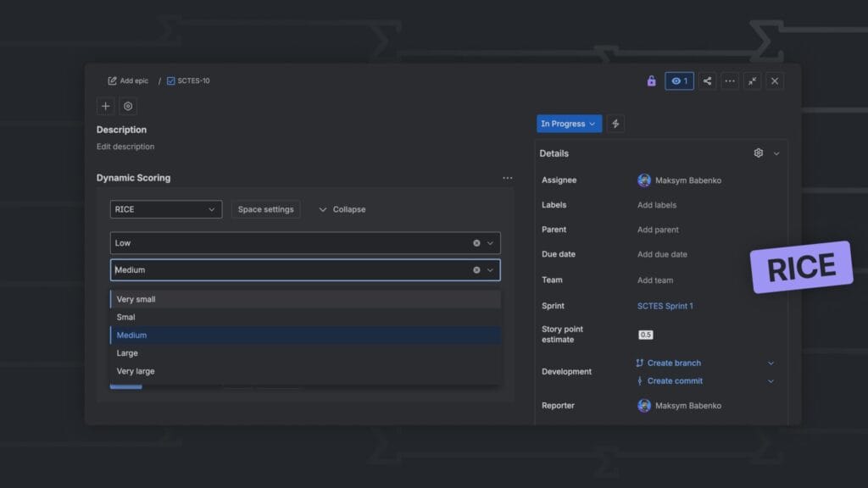Click Edit description text field
The image size is (868, 488).
pyautogui.click(x=125, y=147)
